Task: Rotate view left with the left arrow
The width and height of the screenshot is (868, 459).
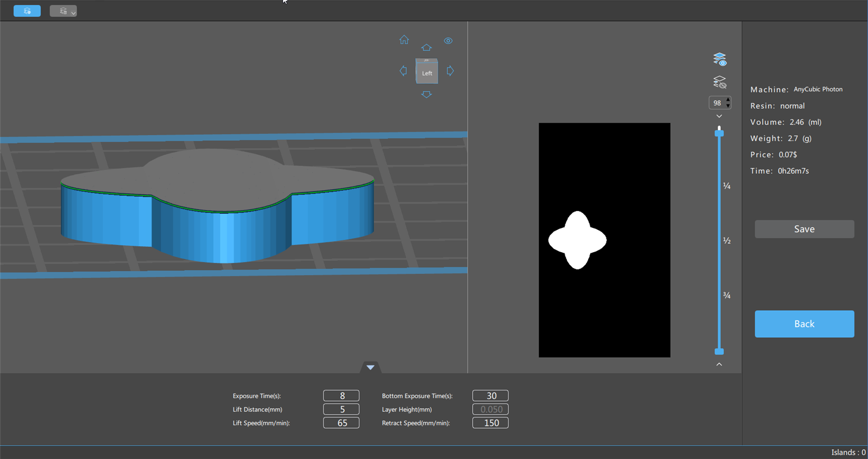Action: click(x=403, y=71)
